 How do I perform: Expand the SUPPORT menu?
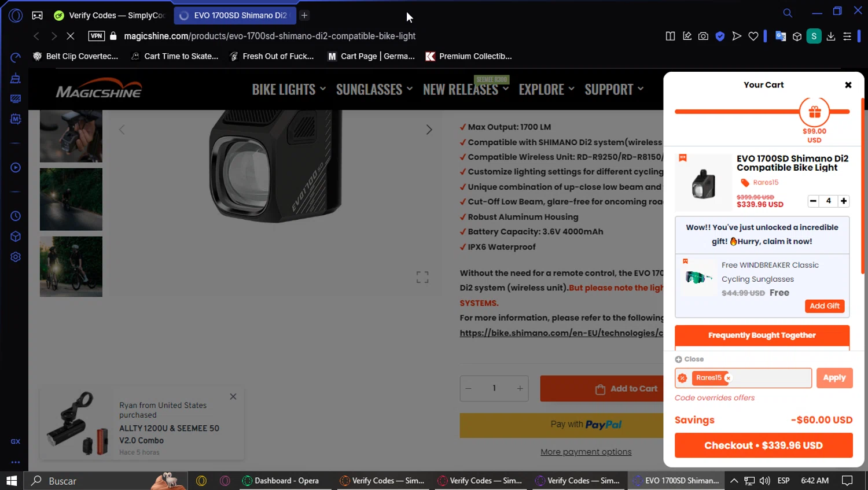coord(614,89)
